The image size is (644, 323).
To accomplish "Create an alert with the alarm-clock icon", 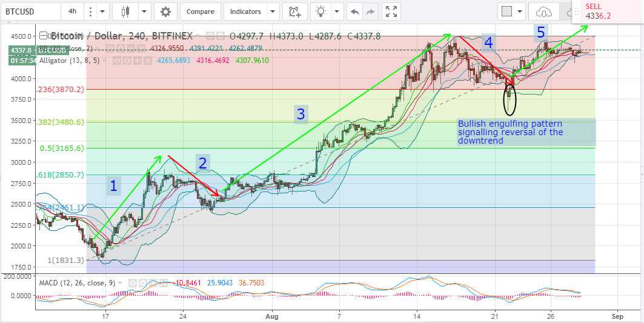I will pyautogui.click(x=294, y=12).
